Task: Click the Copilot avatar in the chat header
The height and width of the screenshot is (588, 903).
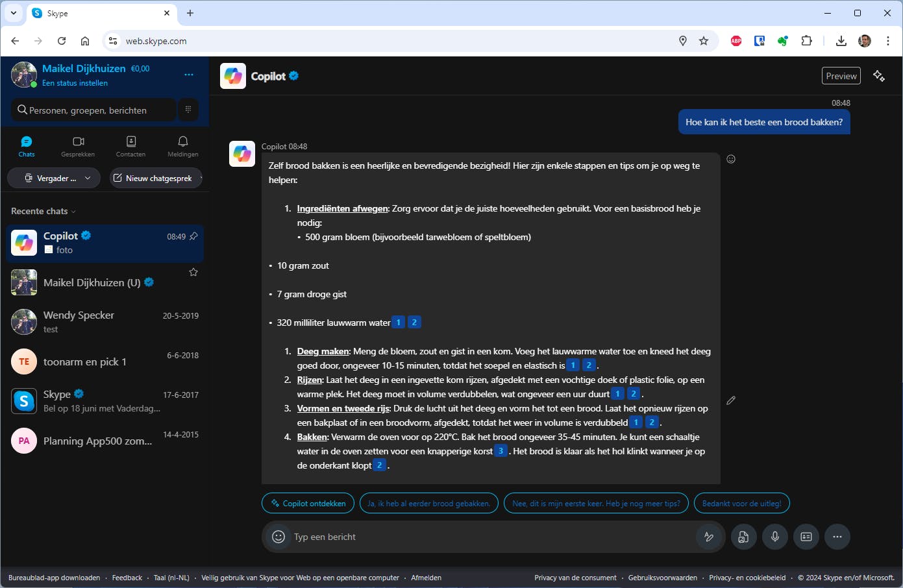Action: click(x=233, y=76)
